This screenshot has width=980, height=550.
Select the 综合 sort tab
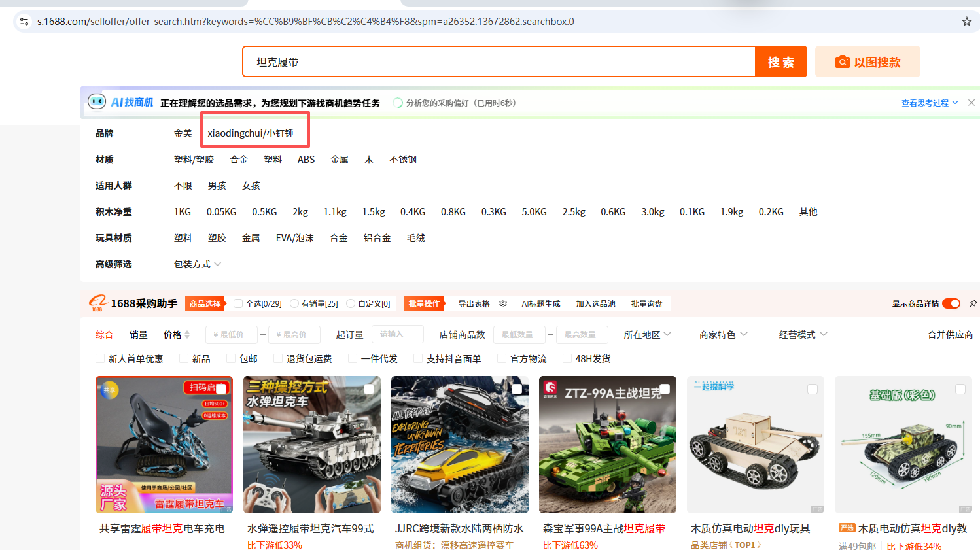coord(104,334)
